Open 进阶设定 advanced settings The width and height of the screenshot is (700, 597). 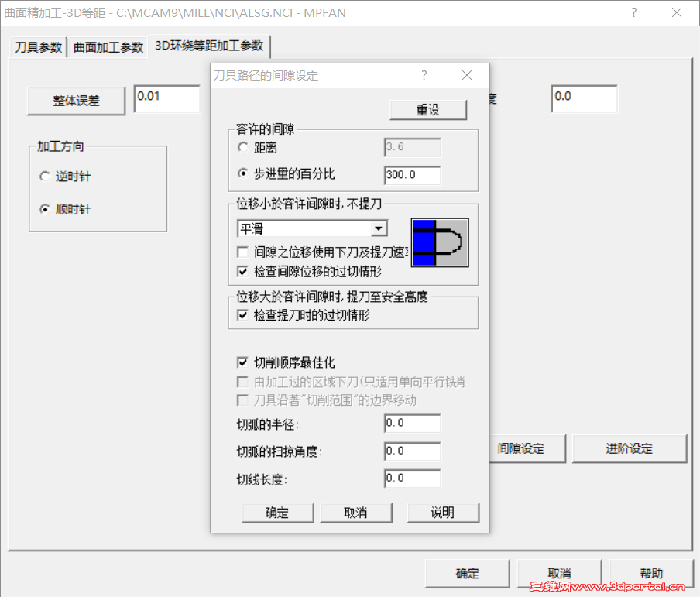[x=630, y=448]
